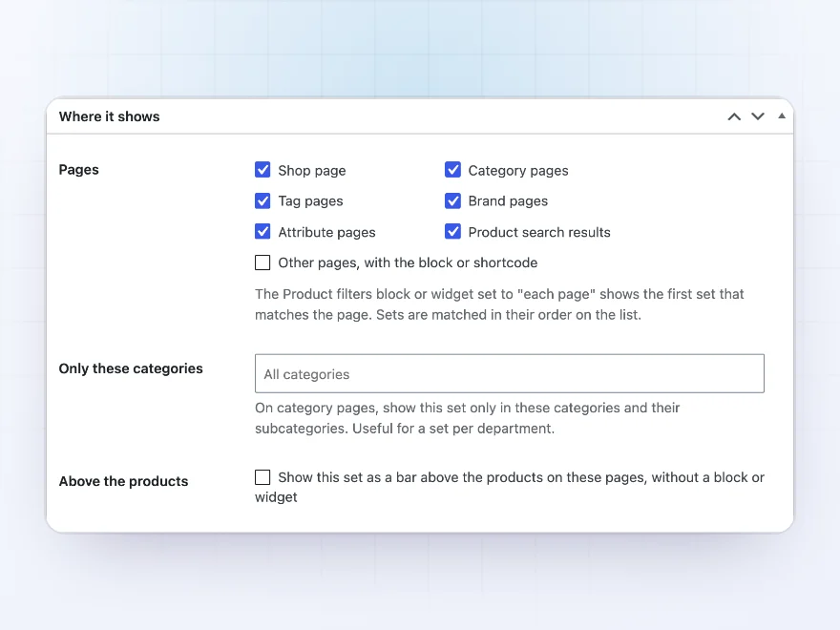The image size is (840, 630).
Task: Disable the Attribute pages checkbox
Action: coord(262,231)
